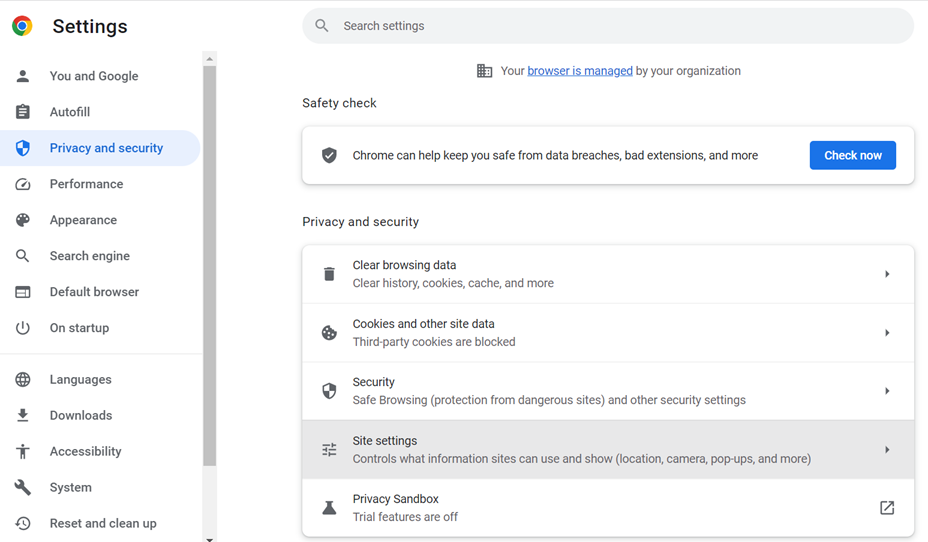
Task: Click the Downloads arrow icon
Action: 23,416
